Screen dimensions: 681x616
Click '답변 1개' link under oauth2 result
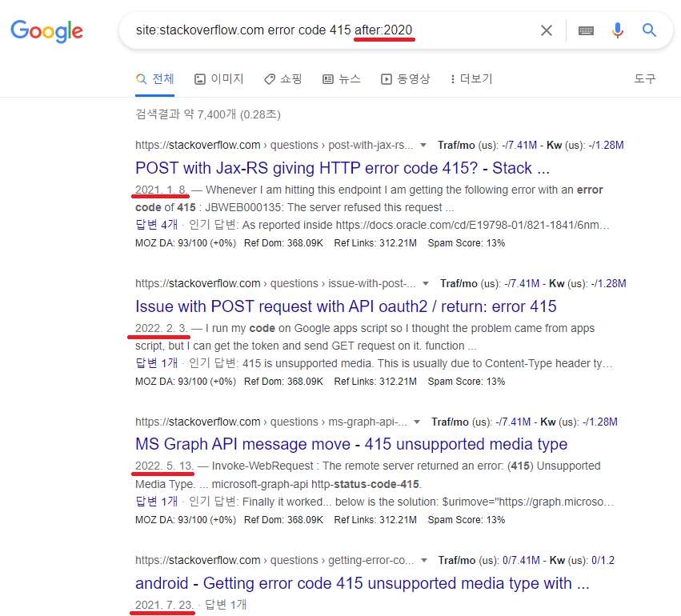(156, 363)
